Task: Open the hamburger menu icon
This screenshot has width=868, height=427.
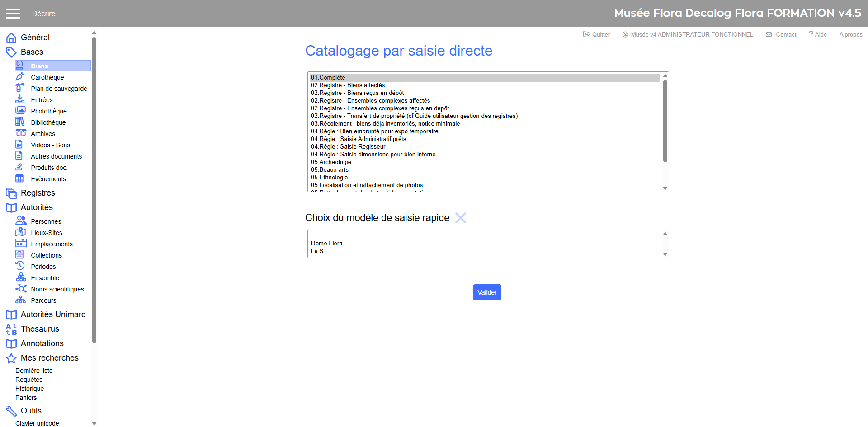Action: [13, 14]
